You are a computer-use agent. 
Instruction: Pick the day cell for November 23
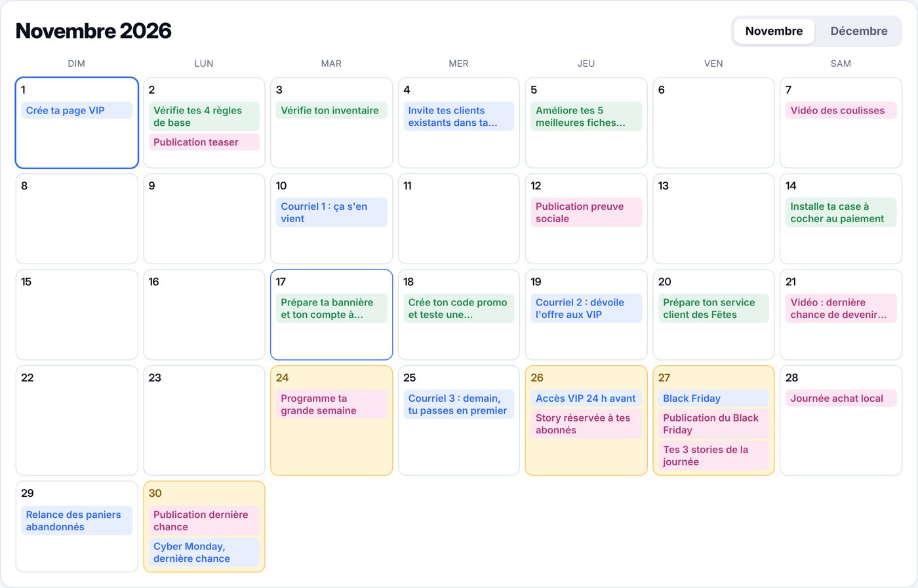(204, 420)
